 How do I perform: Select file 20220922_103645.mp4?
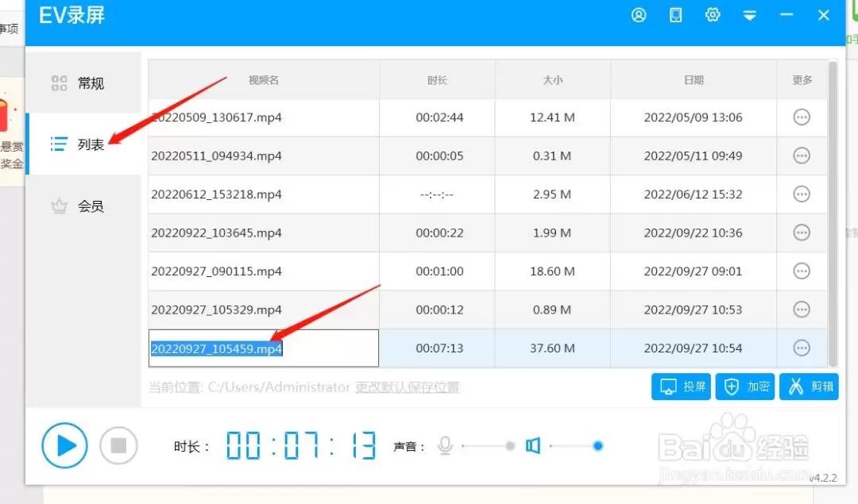point(216,233)
